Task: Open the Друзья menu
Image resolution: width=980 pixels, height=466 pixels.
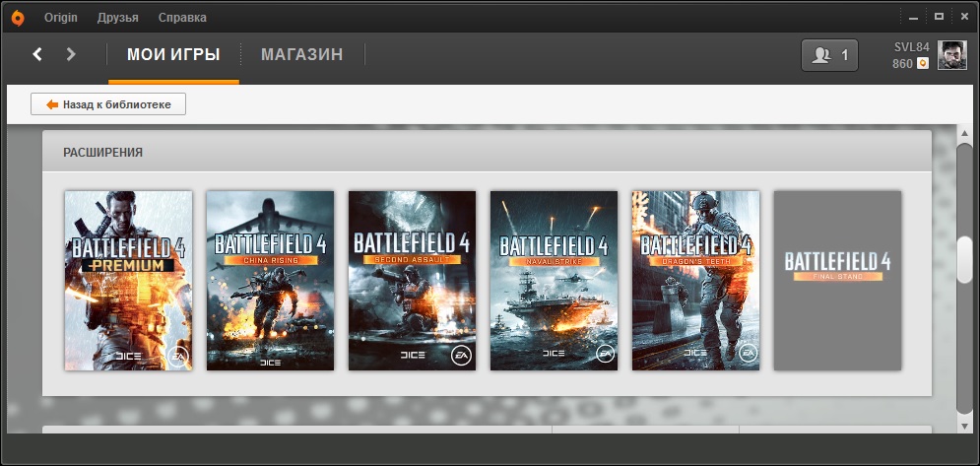Action: tap(117, 18)
